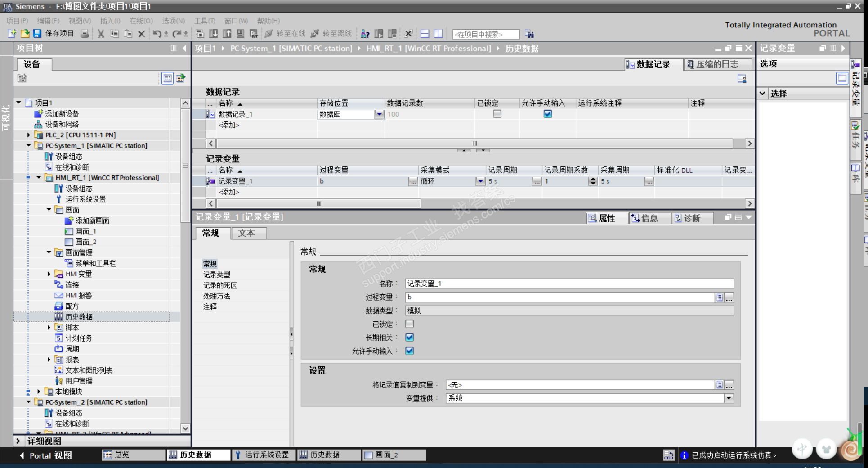Toggle 允许手动输入 checkbox in 数据记录_1 row
This screenshot has height=468, width=868.
pyautogui.click(x=547, y=114)
